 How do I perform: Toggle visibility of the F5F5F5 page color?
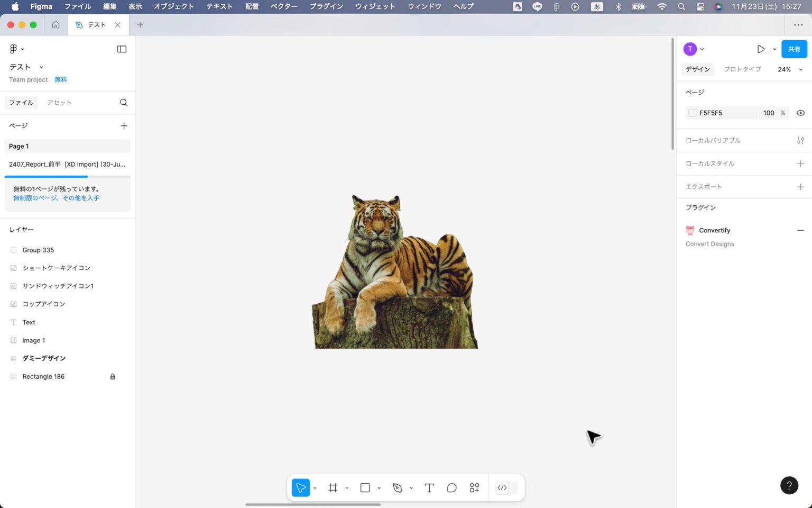[x=800, y=113]
